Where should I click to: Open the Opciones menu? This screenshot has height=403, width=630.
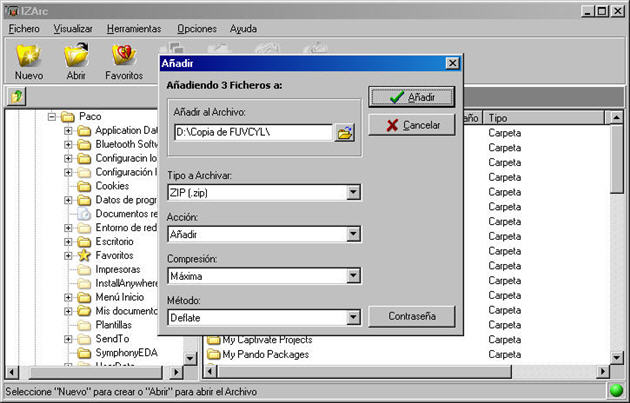pyautogui.click(x=196, y=29)
